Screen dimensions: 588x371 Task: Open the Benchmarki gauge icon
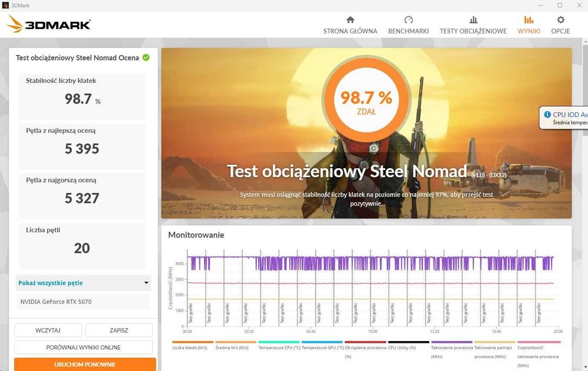(x=409, y=20)
